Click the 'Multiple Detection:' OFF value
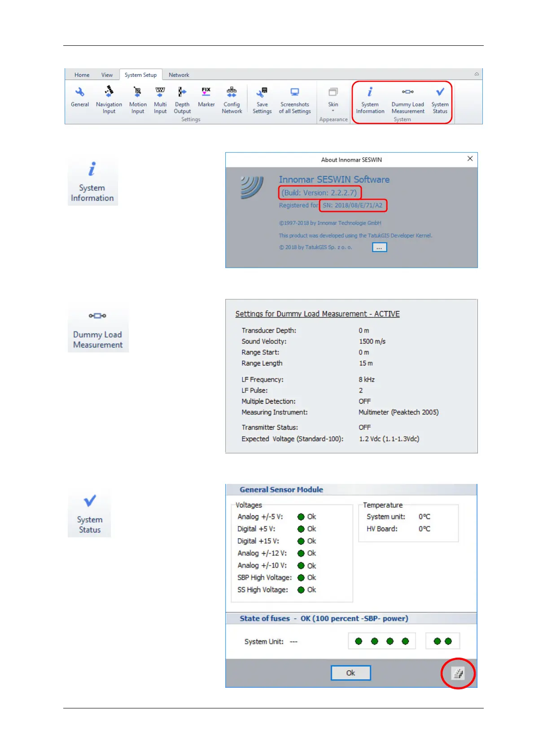Image resolution: width=534 pixels, height=756 pixels. click(364, 401)
